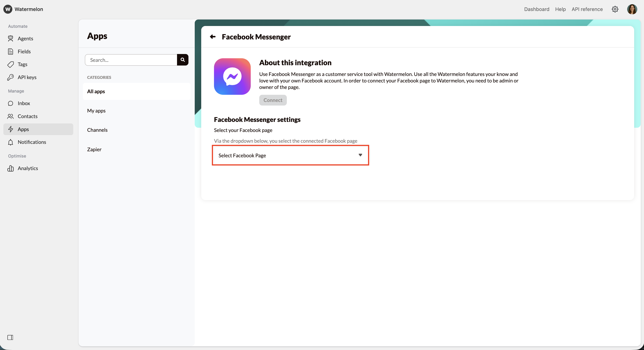Select the API keys icon

11,77
